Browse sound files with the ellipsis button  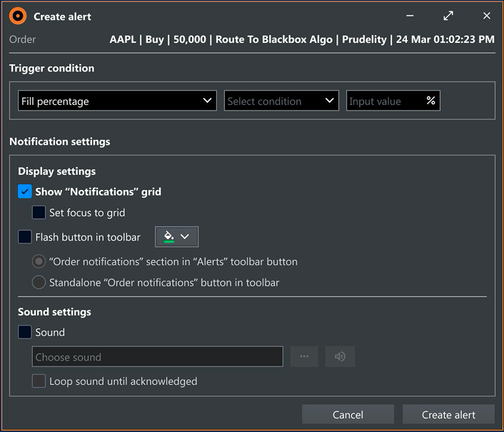coord(304,356)
